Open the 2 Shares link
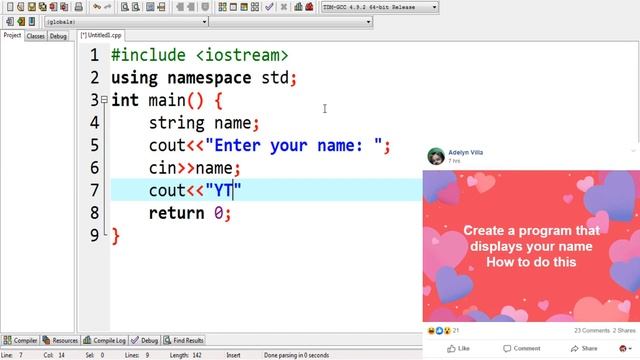Screen dimensions: 640x360 (x=624, y=330)
